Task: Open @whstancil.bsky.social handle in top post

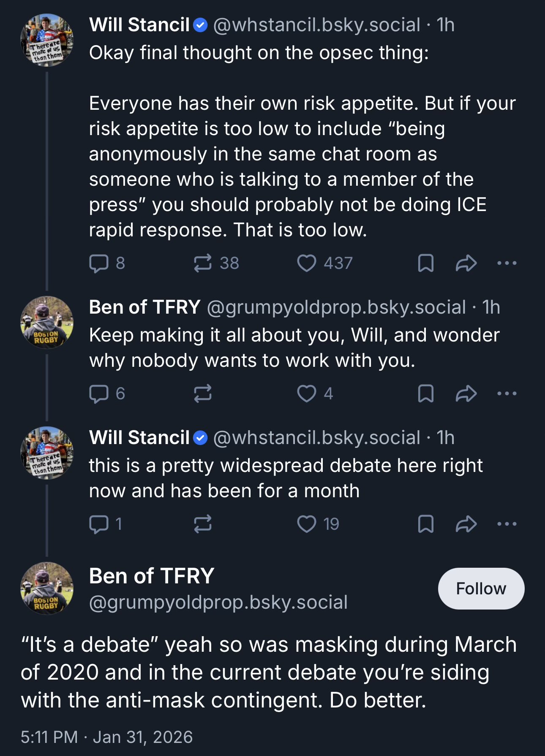Action: [x=316, y=25]
